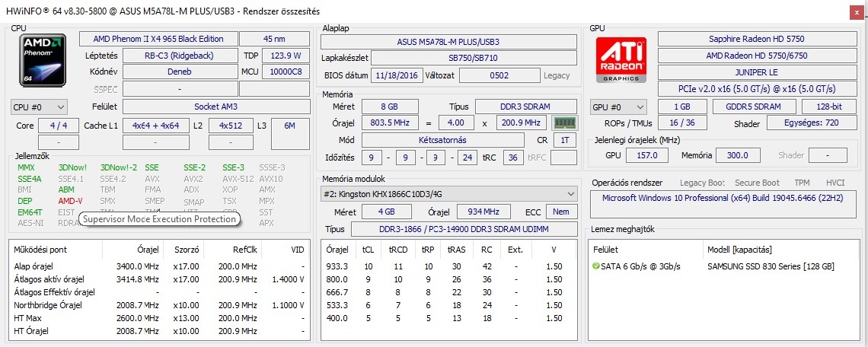Viewport: 868px width, 347px height.
Task: Click the HT Max table row
Action: pos(159,318)
